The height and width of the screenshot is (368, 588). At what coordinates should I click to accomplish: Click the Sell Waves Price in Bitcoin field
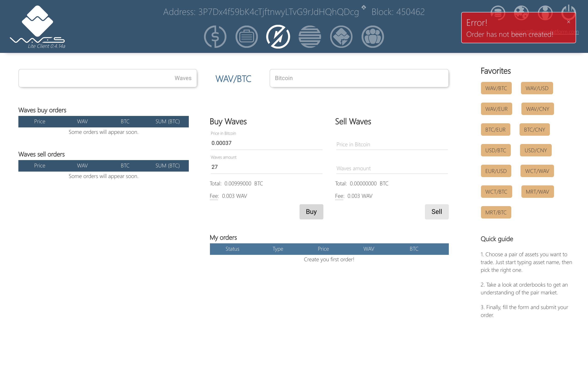coord(392,144)
